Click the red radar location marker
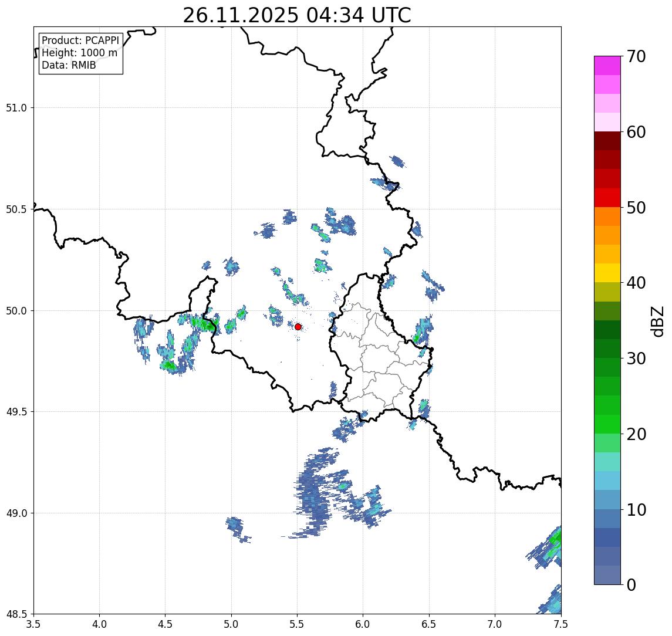 pyautogui.click(x=298, y=327)
